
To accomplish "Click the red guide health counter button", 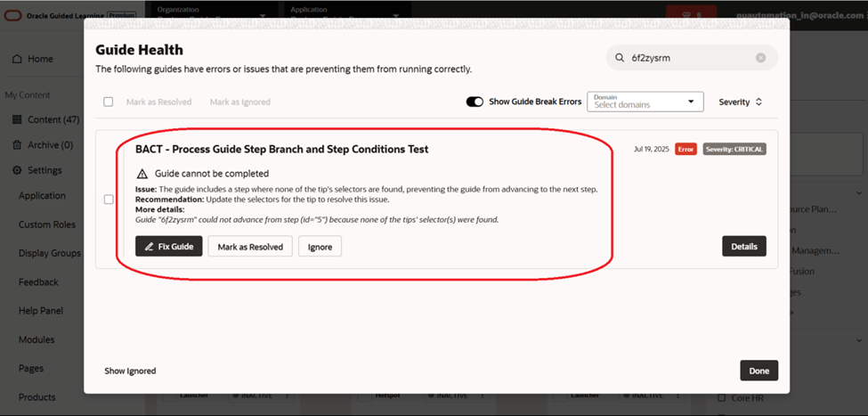I will point(692,15).
